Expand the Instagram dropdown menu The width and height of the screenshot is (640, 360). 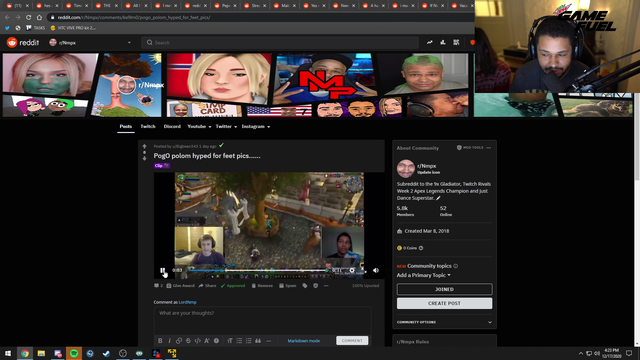256,127
